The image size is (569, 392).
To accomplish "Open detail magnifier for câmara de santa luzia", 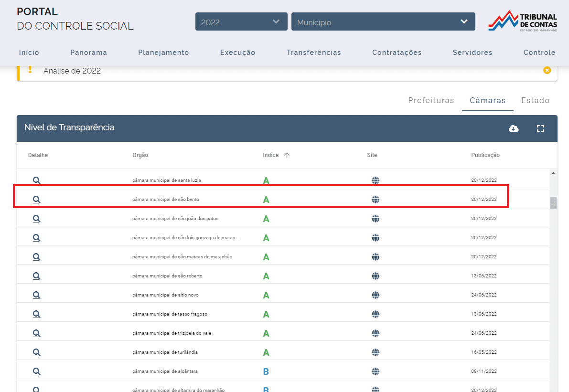I will pos(37,180).
